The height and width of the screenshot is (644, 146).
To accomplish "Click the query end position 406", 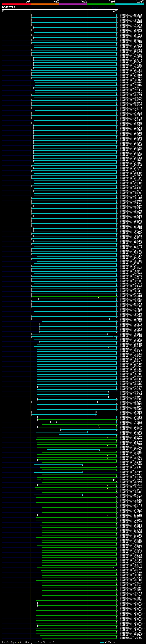I will [115, 11].
